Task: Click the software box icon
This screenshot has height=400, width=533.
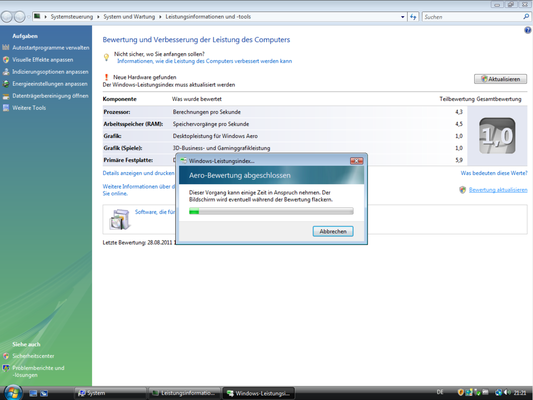Action: click(x=120, y=219)
